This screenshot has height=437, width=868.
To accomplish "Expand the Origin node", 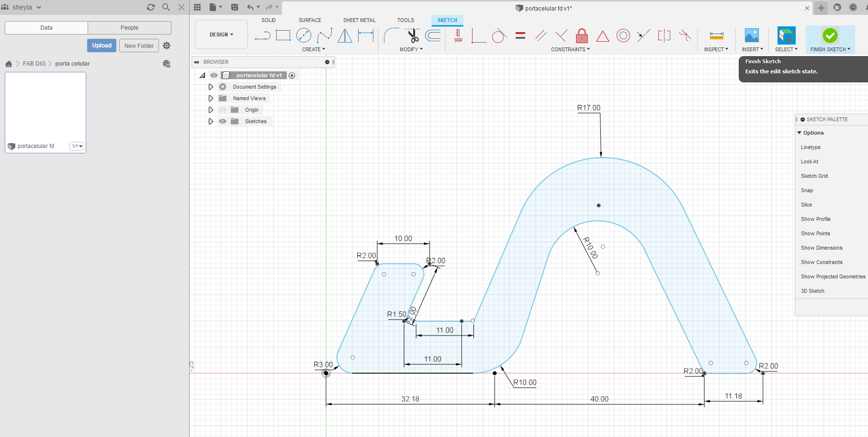I will 211,110.
